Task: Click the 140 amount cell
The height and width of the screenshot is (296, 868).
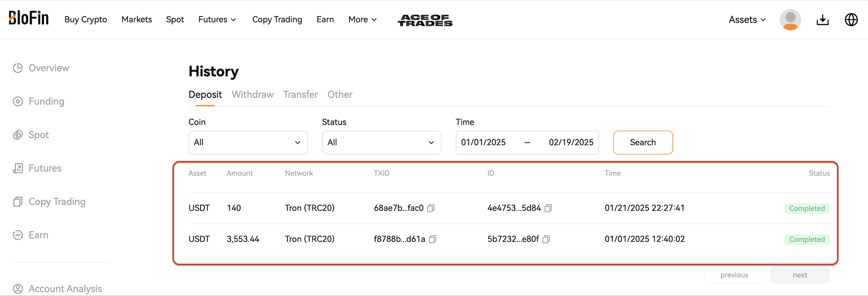Action: pos(234,208)
